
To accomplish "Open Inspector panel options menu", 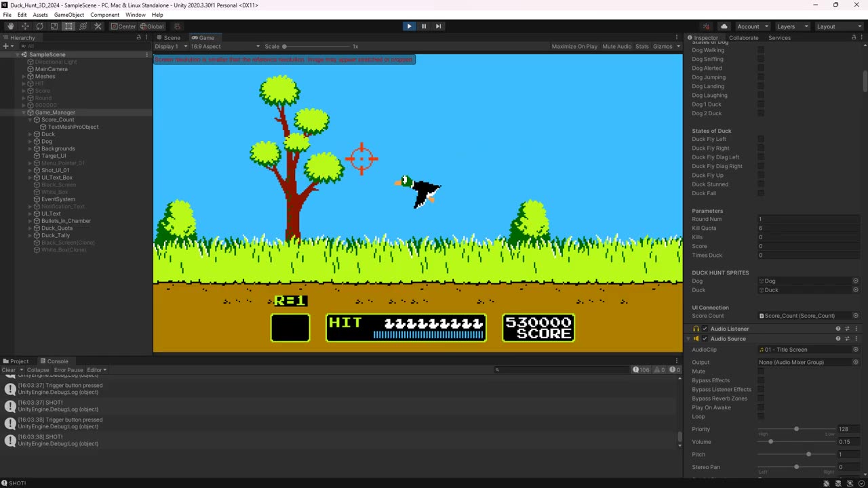I will pyautogui.click(x=863, y=37).
